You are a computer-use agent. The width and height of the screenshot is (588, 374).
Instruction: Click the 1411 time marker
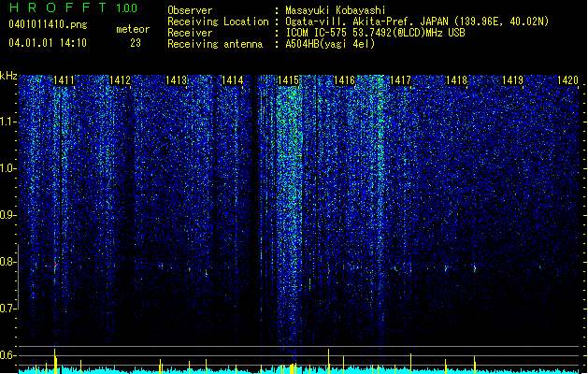coord(64,79)
